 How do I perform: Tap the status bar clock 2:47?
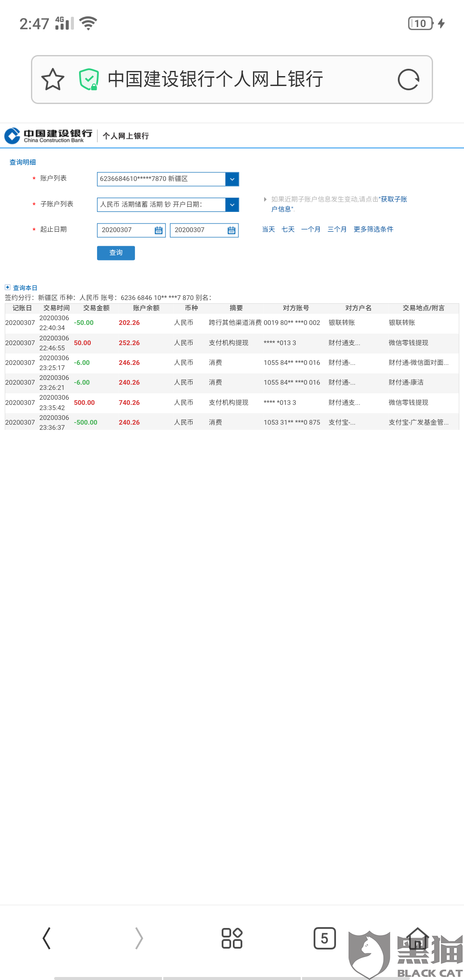(x=34, y=24)
